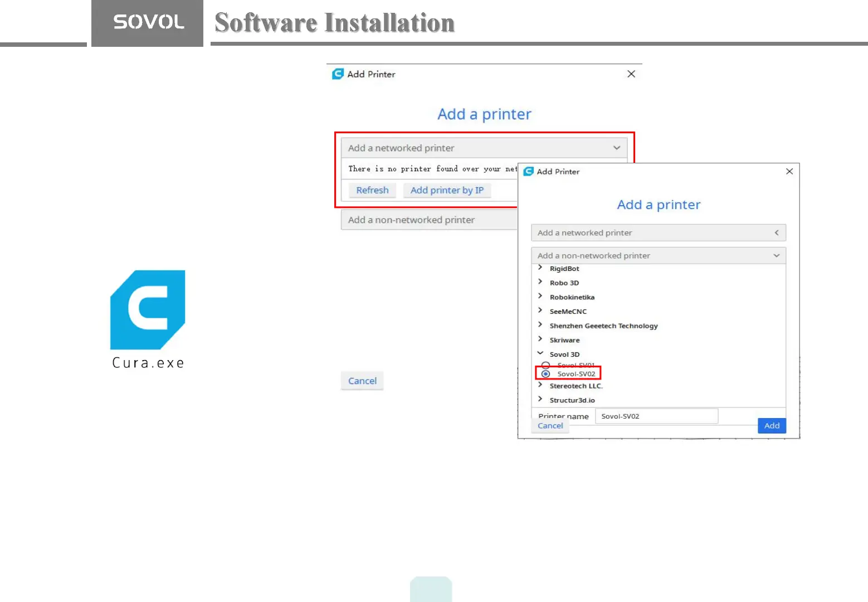The height and width of the screenshot is (602, 868).
Task: Expand the Robo 3D manufacturer group
Action: pyautogui.click(x=540, y=282)
